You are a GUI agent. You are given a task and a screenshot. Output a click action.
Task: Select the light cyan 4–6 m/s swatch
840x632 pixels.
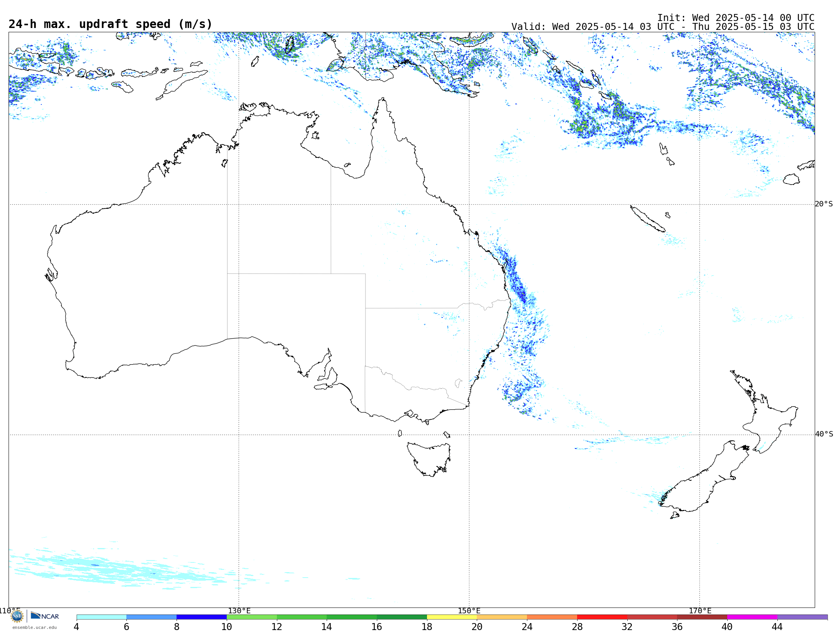[x=101, y=617]
